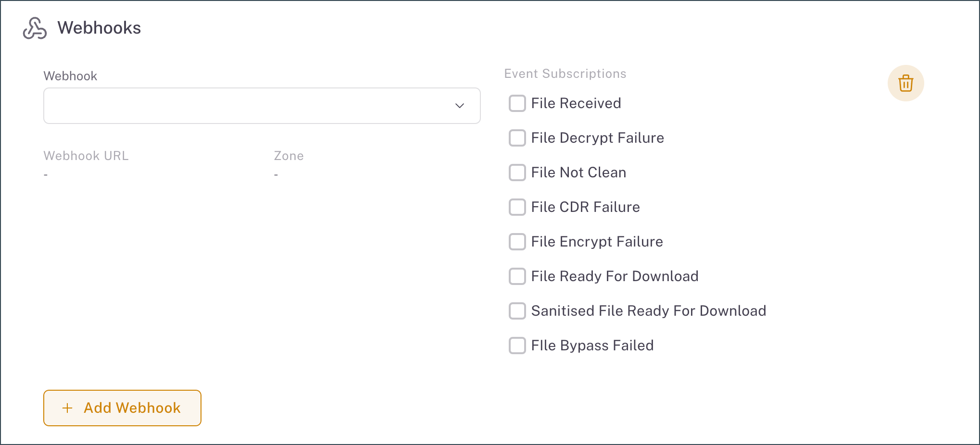Toggle File Received by clicking its label
The width and height of the screenshot is (980, 445).
click(x=576, y=103)
